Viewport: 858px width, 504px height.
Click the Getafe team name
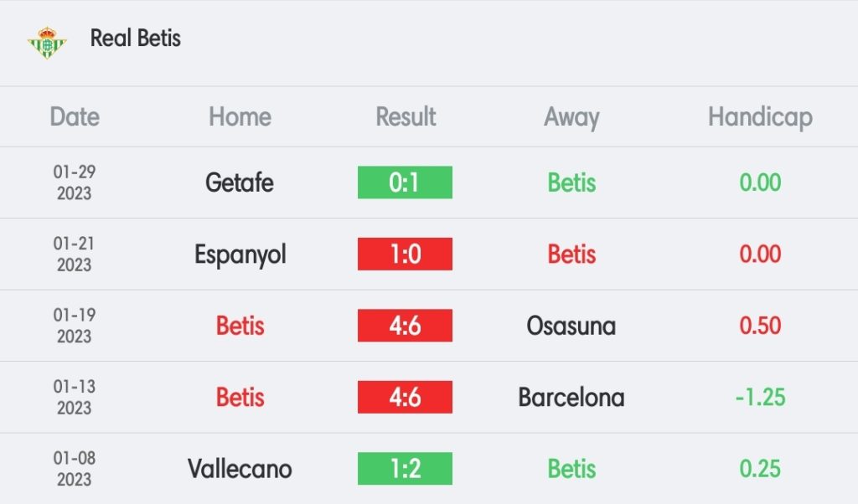(x=239, y=183)
